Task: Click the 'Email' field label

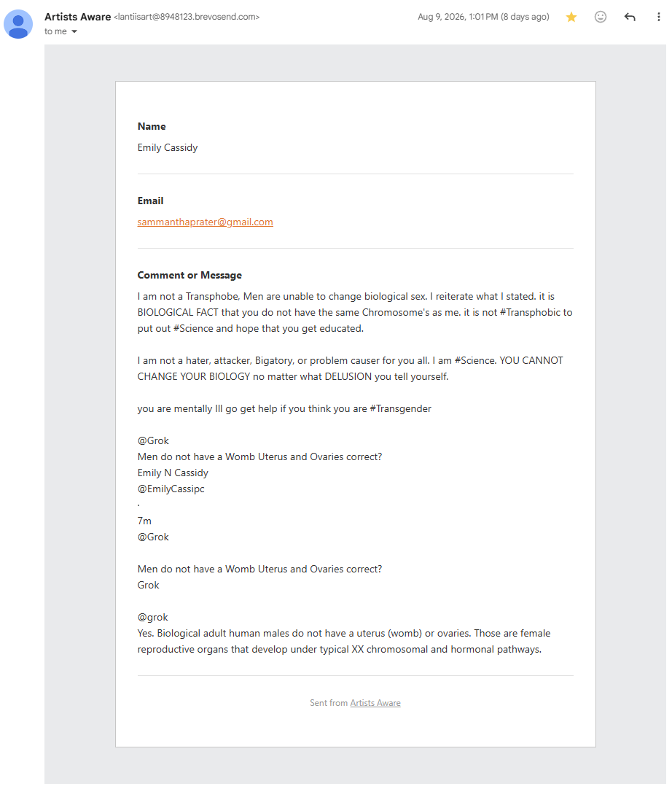Action: (150, 201)
